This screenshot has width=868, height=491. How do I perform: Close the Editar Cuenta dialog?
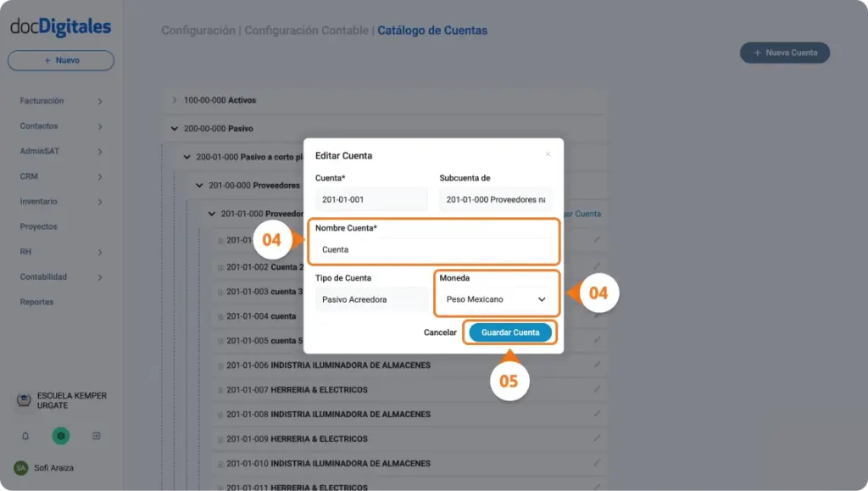click(x=548, y=154)
